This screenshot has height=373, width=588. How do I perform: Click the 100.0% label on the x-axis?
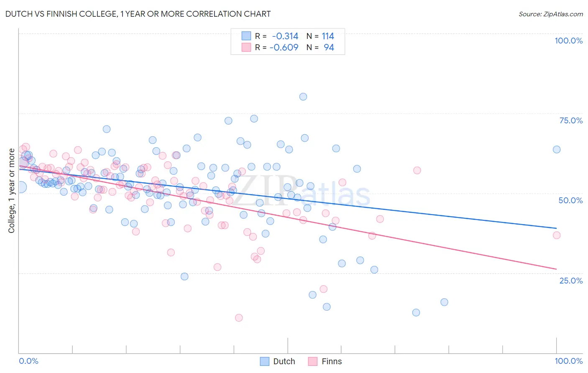[x=569, y=361]
